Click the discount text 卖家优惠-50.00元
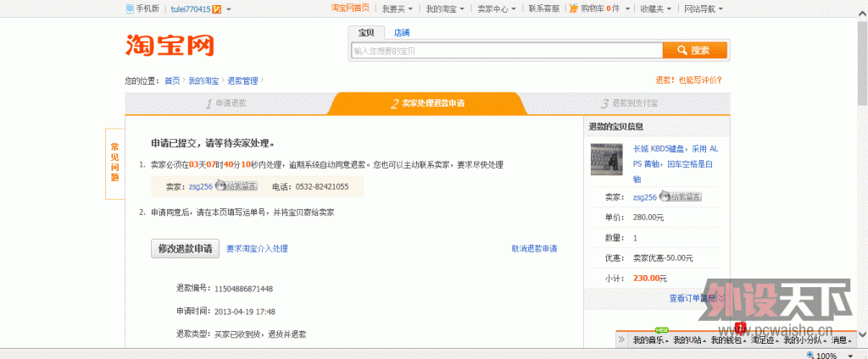This screenshot has width=868, height=359. point(663,257)
